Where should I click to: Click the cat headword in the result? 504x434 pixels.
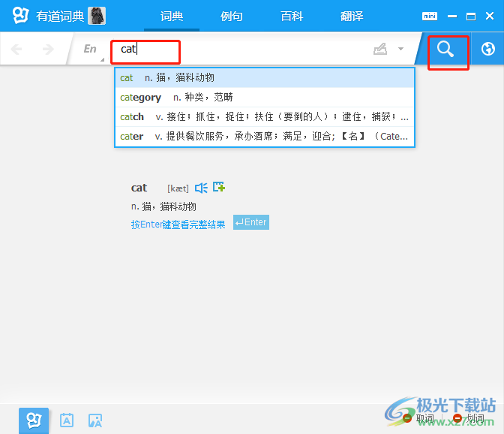139,188
